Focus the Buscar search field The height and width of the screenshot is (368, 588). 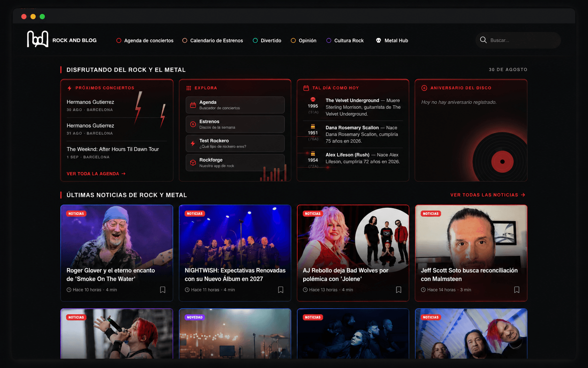pyautogui.click(x=518, y=40)
